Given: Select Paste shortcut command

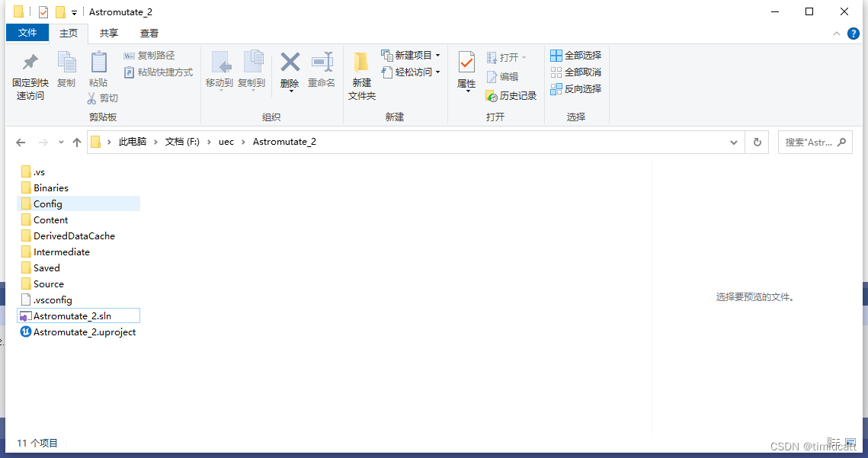Looking at the screenshot, I should [x=159, y=72].
